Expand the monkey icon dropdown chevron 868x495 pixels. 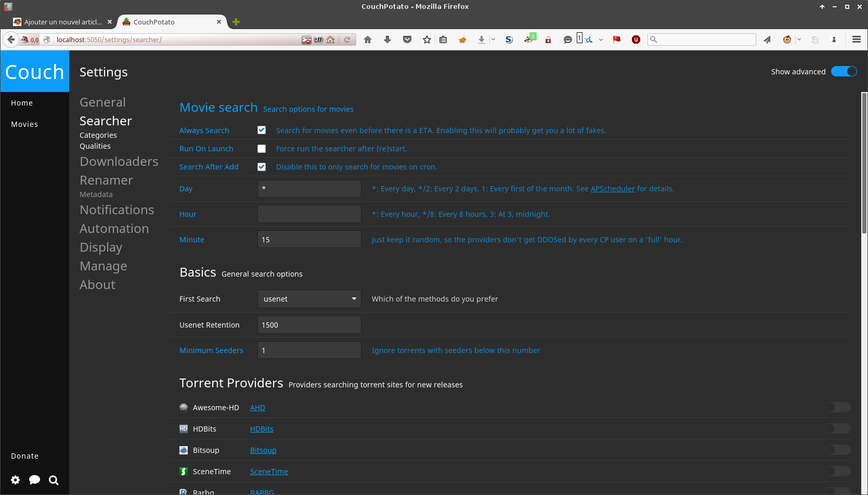click(x=799, y=40)
